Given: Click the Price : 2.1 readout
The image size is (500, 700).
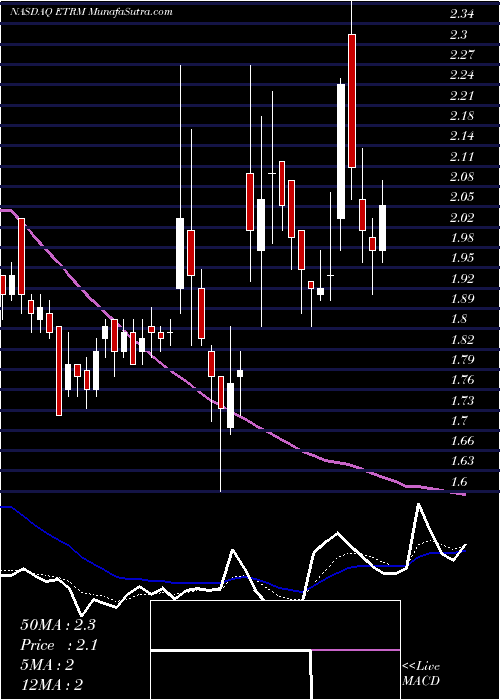Looking at the screenshot, I should click(x=59, y=645).
